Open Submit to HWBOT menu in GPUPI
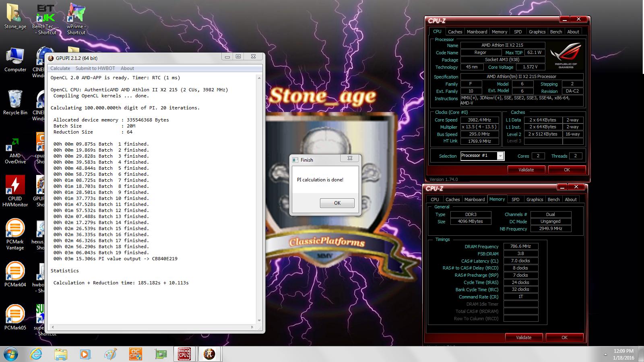This screenshot has width=644, height=362. (95, 68)
